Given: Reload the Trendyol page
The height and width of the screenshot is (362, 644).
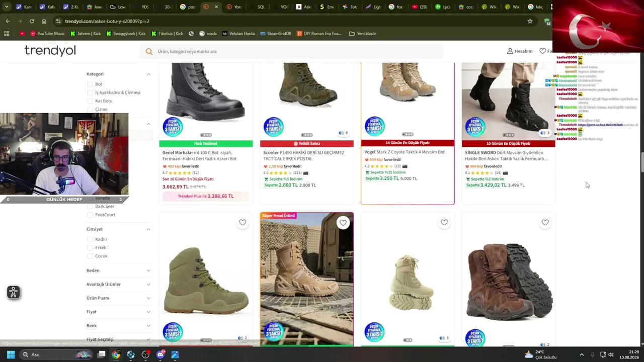Looking at the screenshot, I should pyautogui.click(x=32, y=21).
